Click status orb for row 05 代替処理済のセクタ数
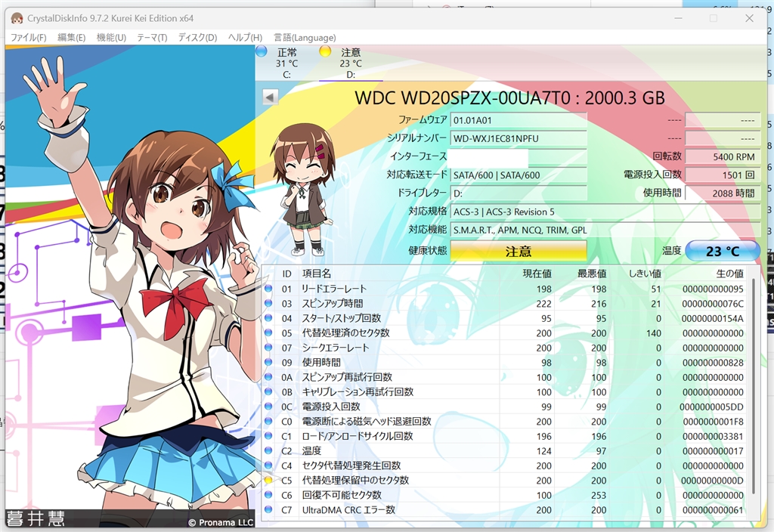The image size is (774, 532). click(x=268, y=332)
